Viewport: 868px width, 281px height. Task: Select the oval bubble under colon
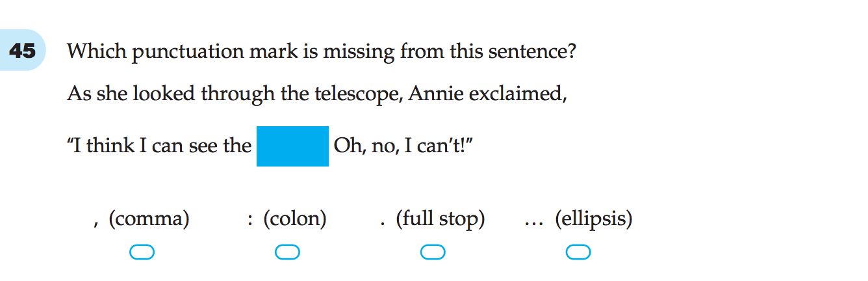tap(287, 252)
